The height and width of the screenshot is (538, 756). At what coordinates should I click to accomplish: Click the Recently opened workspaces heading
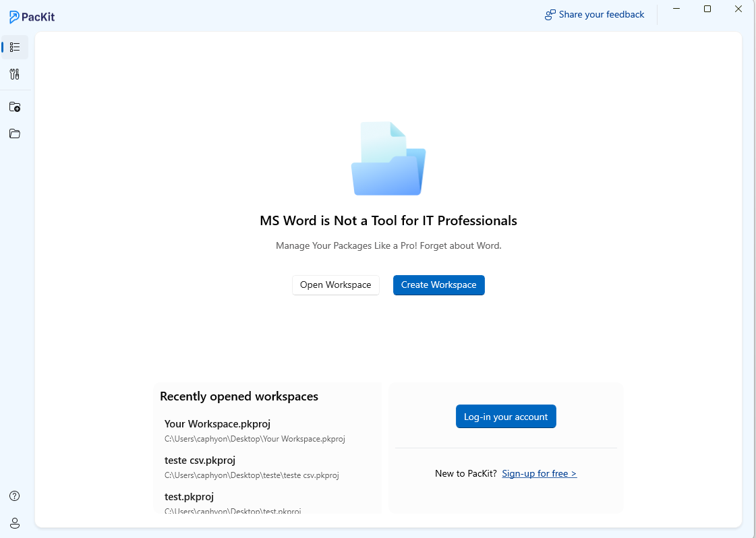239,396
